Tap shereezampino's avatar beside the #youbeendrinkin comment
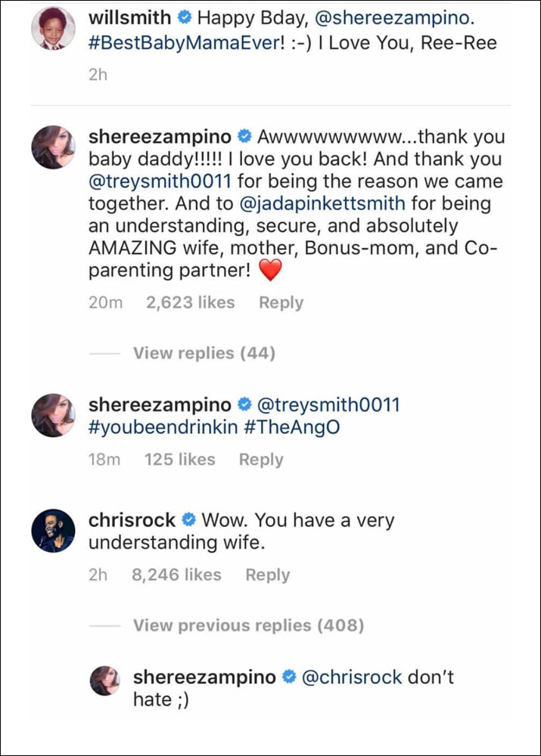This screenshot has width=541, height=756. 53,415
